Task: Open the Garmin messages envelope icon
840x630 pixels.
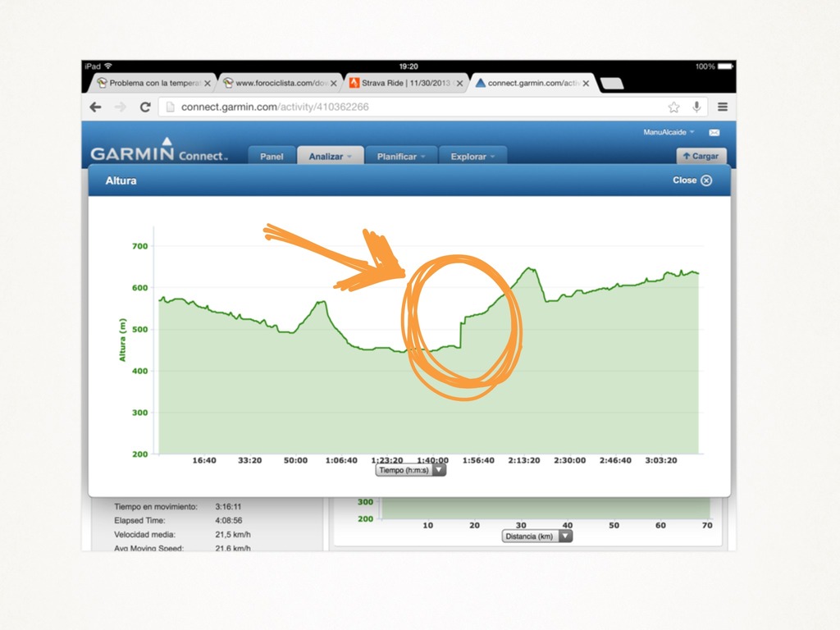Action: point(714,132)
